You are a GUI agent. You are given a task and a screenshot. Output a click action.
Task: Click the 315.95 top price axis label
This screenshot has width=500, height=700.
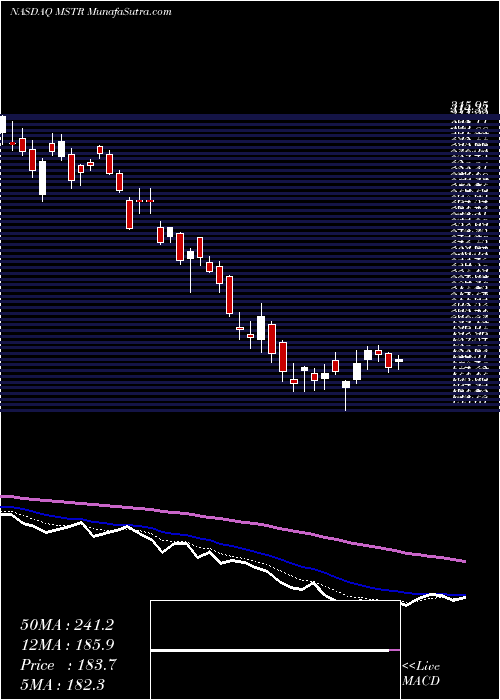click(x=469, y=106)
